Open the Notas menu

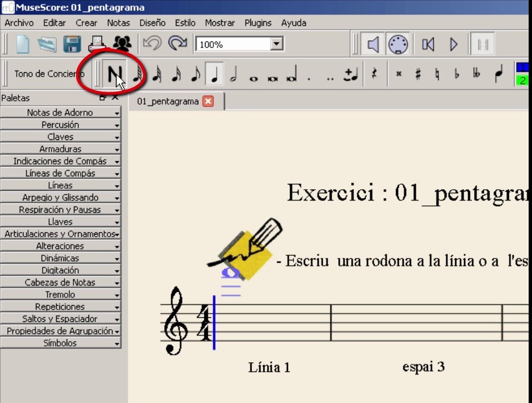click(118, 23)
